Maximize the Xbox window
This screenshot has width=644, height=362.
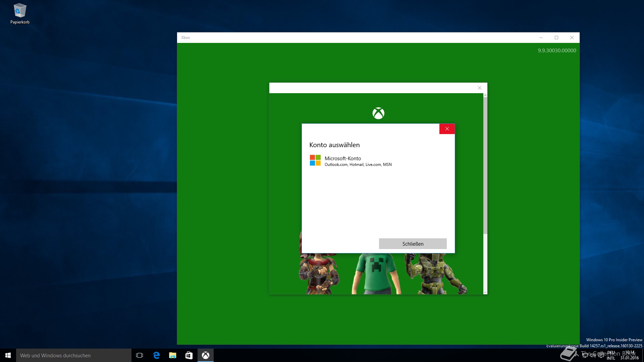pyautogui.click(x=556, y=38)
